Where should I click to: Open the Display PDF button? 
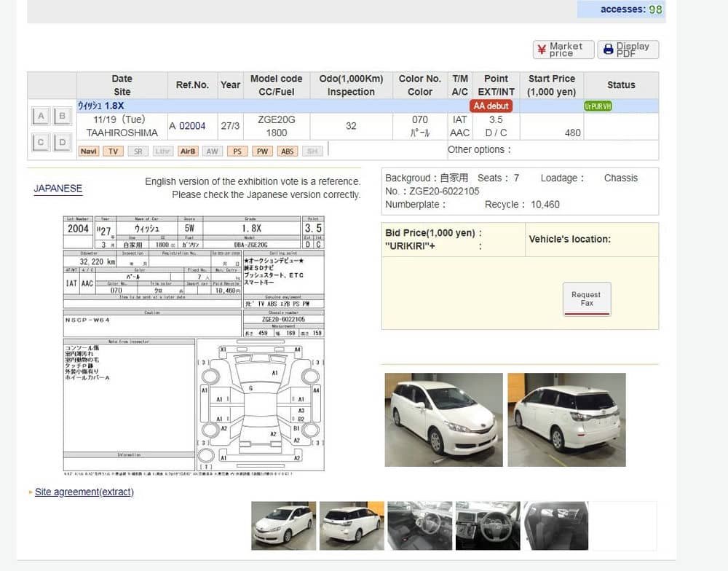click(628, 50)
